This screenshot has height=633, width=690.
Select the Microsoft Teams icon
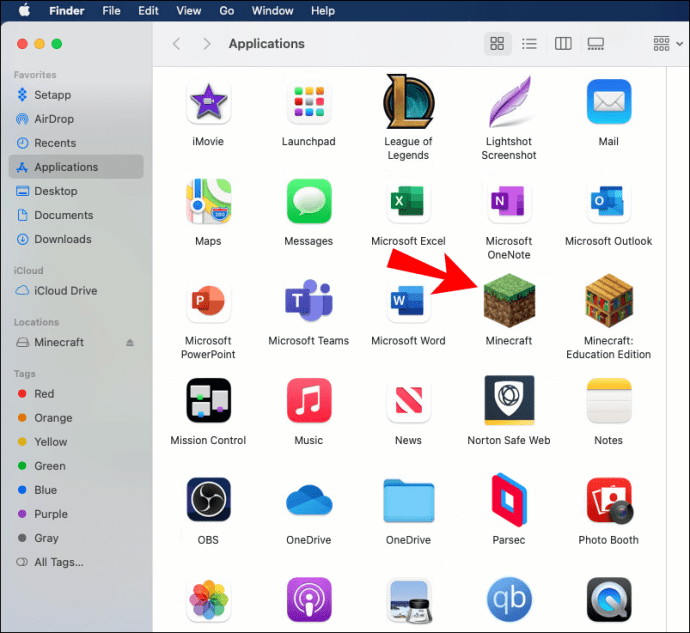[308, 300]
